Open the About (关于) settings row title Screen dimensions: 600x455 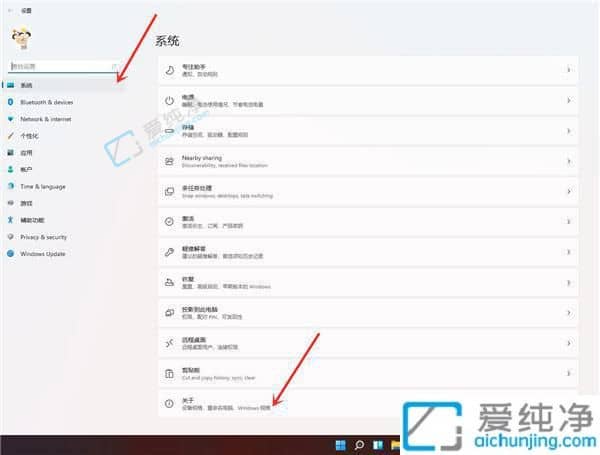188,400
